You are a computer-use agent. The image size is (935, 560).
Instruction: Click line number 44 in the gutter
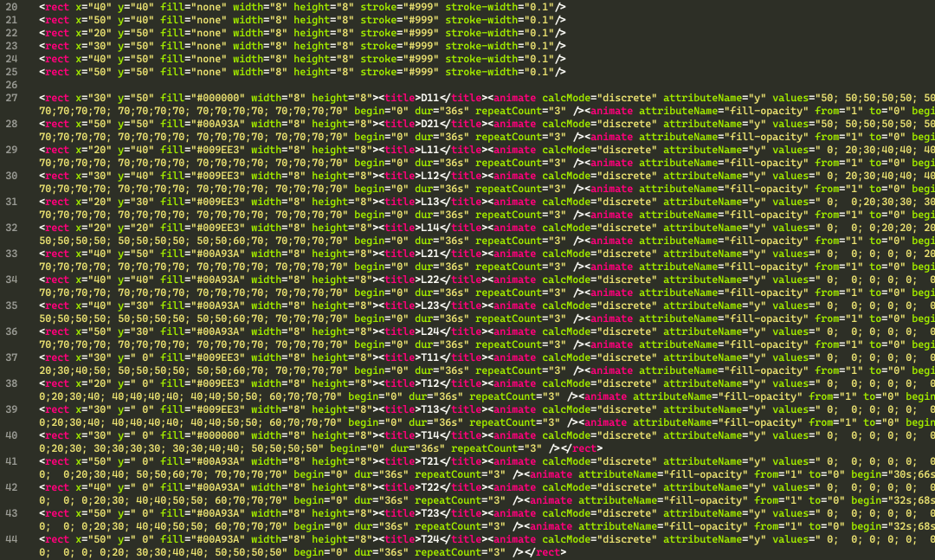pyautogui.click(x=10, y=539)
